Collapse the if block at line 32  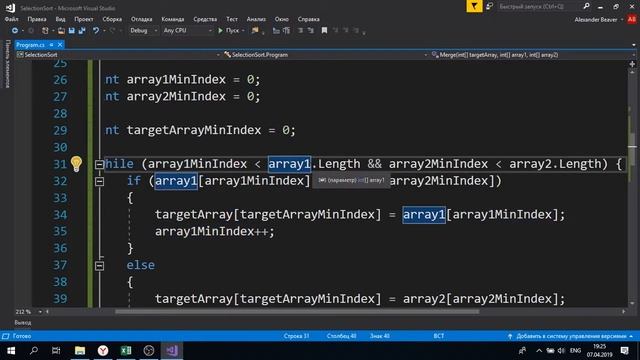(x=99, y=181)
